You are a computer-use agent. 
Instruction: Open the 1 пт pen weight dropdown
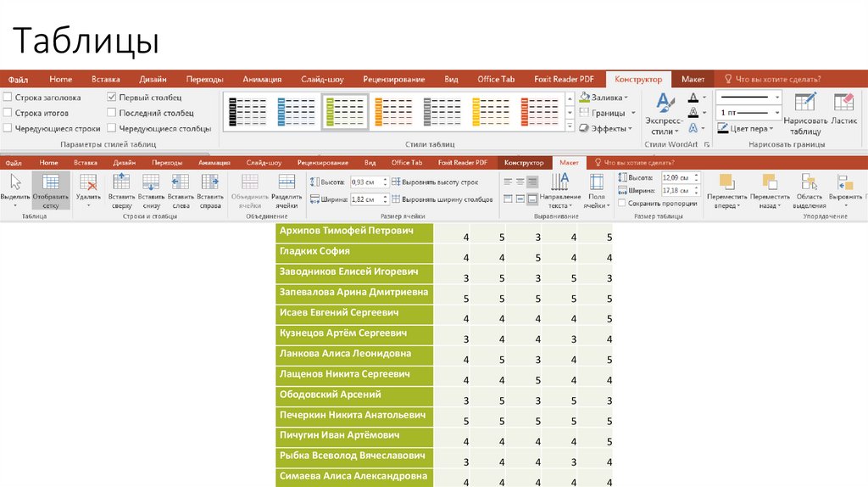point(777,113)
